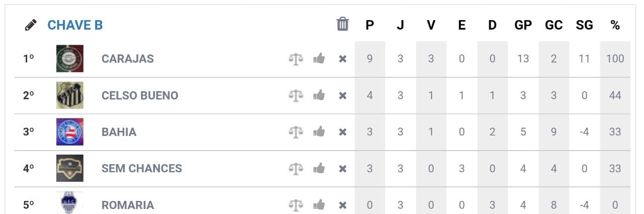The image size is (644, 214).
Task: Click the BAHIA team crest
Action: 70,132
